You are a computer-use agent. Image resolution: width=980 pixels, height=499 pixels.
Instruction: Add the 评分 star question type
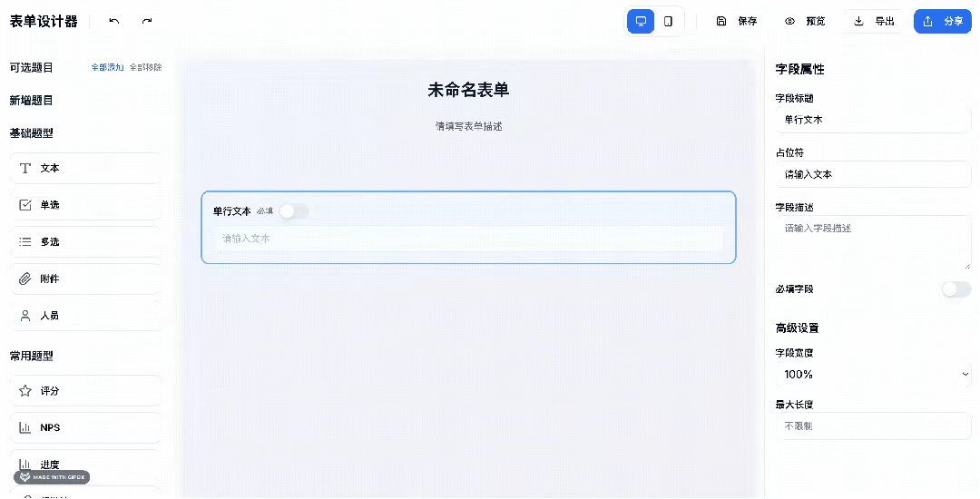(x=85, y=391)
